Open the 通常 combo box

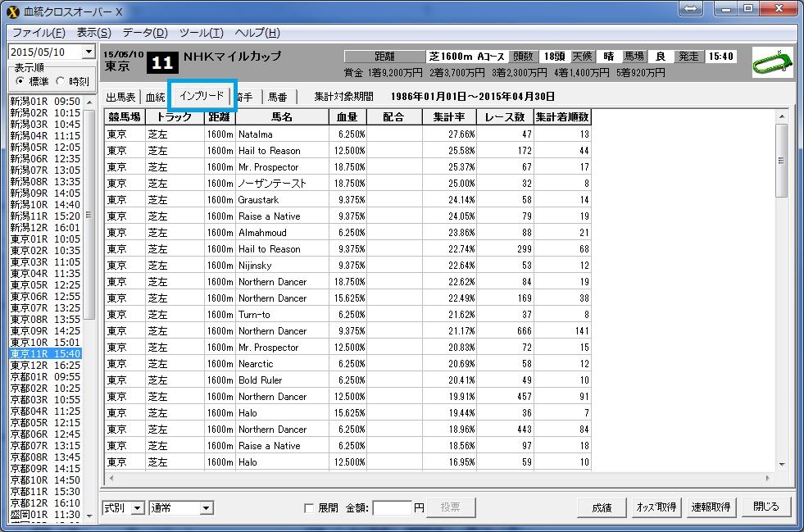[181, 508]
